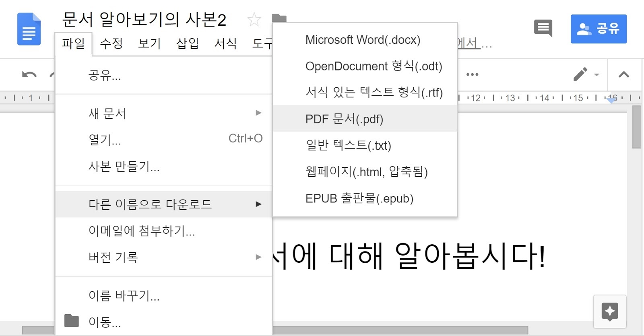This screenshot has height=336, width=644.
Task: Click the right indent marker on the ruler
Action: pyautogui.click(x=611, y=100)
